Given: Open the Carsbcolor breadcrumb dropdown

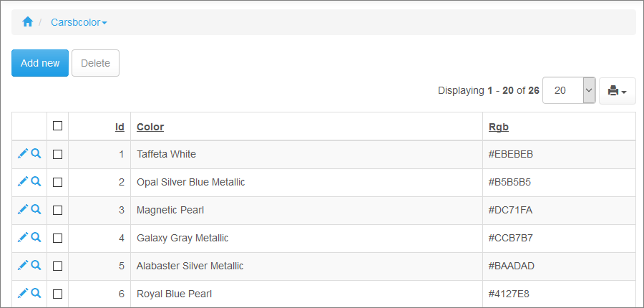Looking at the screenshot, I should [x=79, y=22].
